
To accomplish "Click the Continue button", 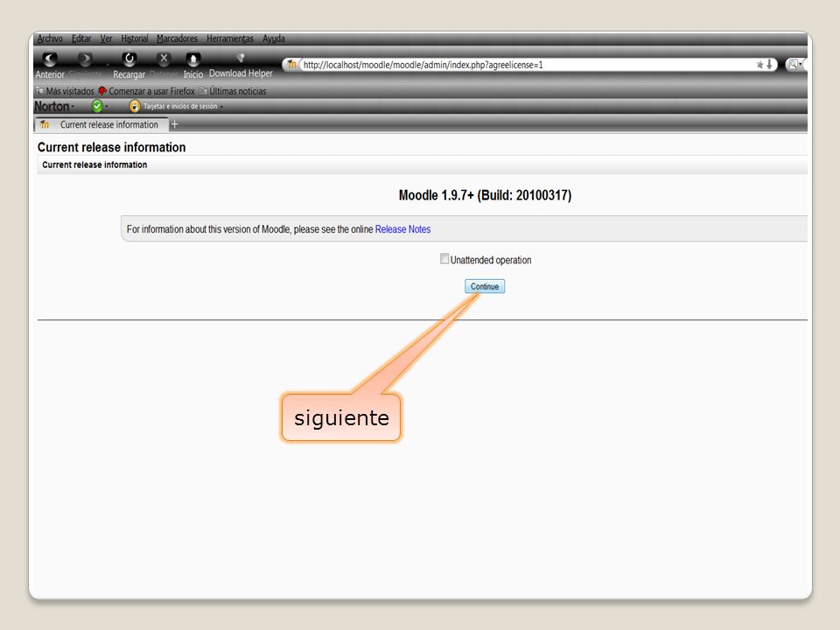I will (x=485, y=287).
